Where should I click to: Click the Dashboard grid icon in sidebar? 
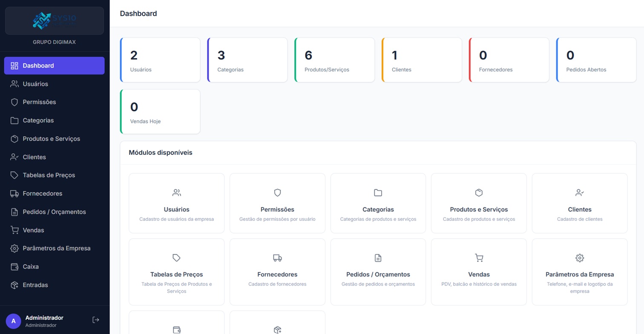[14, 66]
